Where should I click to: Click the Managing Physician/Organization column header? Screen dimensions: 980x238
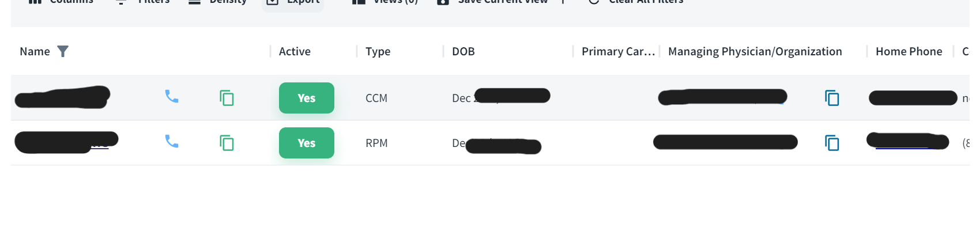(x=755, y=51)
